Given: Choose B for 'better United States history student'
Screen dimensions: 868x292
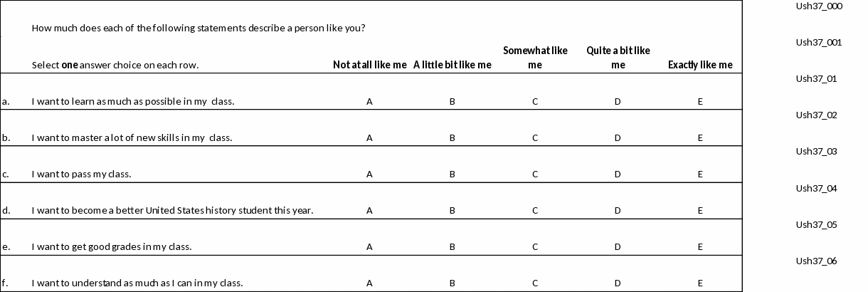Looking at the screenshot, I should coord(452,210).
